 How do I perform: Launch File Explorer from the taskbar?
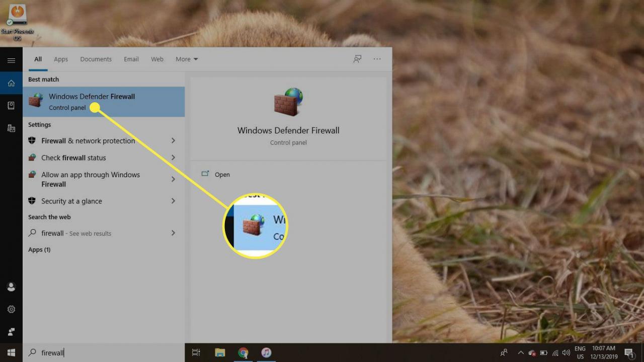pos(220,352)
